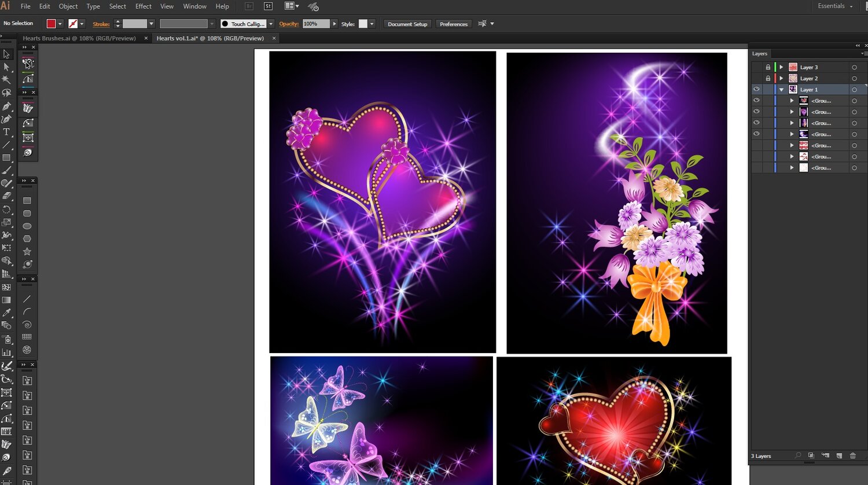Viewport: 868px width, 485px height.
Task: Open the graphic Style dropdown arrow
Action: pos(372,24)
